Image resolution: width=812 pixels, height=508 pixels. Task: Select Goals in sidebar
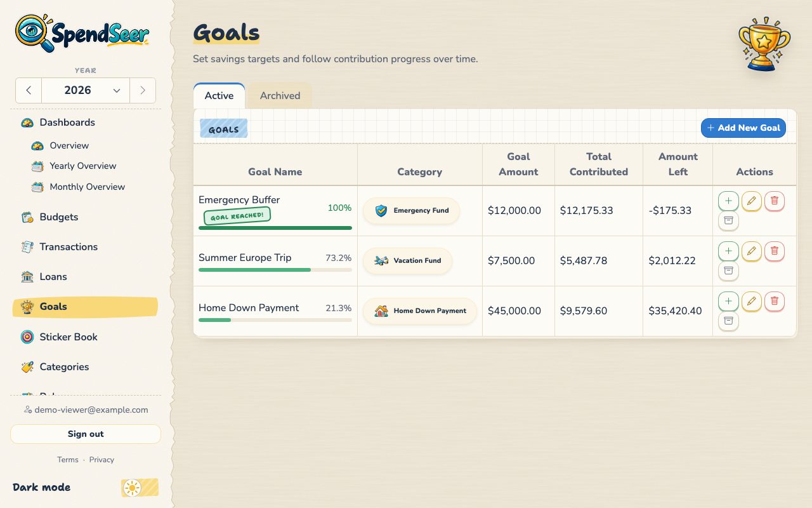pos(86,307)
